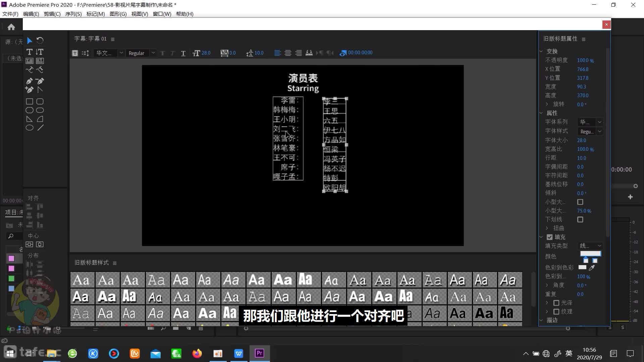The height and width of the screenshot is (362, 644).
Task: Select the Add Anchor Point tool
Action: coord(30,89)
